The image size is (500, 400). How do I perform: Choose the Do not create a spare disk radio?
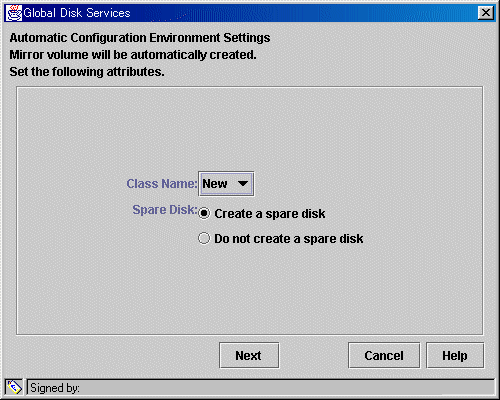(x=204, y=238)
